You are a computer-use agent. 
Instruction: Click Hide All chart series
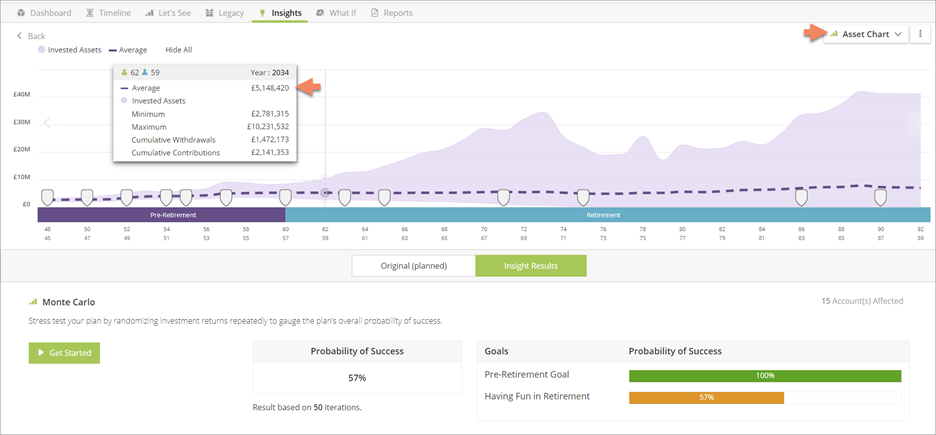click(178, 49)
